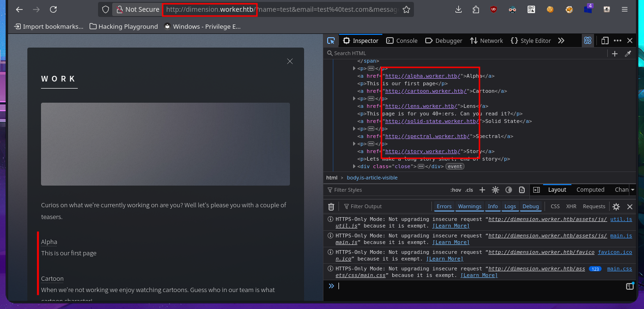Open the uBlock Origin extension
This screenshot has width=644, height=309.
(494, 9)
